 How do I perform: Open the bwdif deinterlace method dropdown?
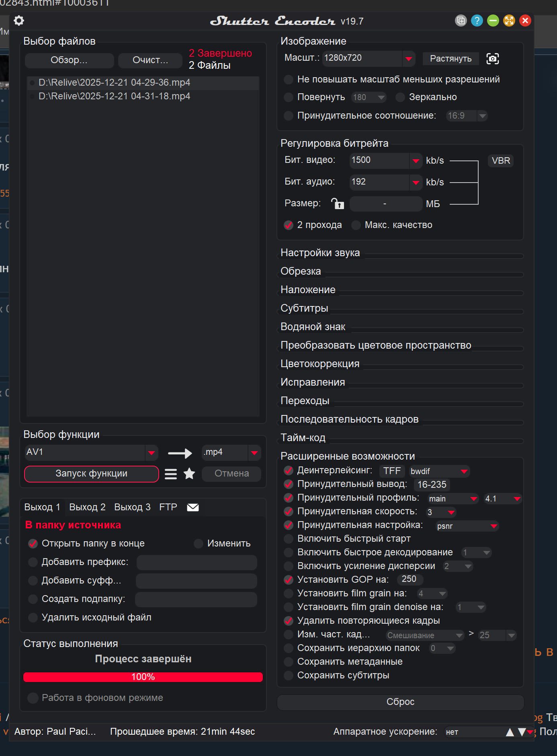pyautogui.click(x=464, y=471)
